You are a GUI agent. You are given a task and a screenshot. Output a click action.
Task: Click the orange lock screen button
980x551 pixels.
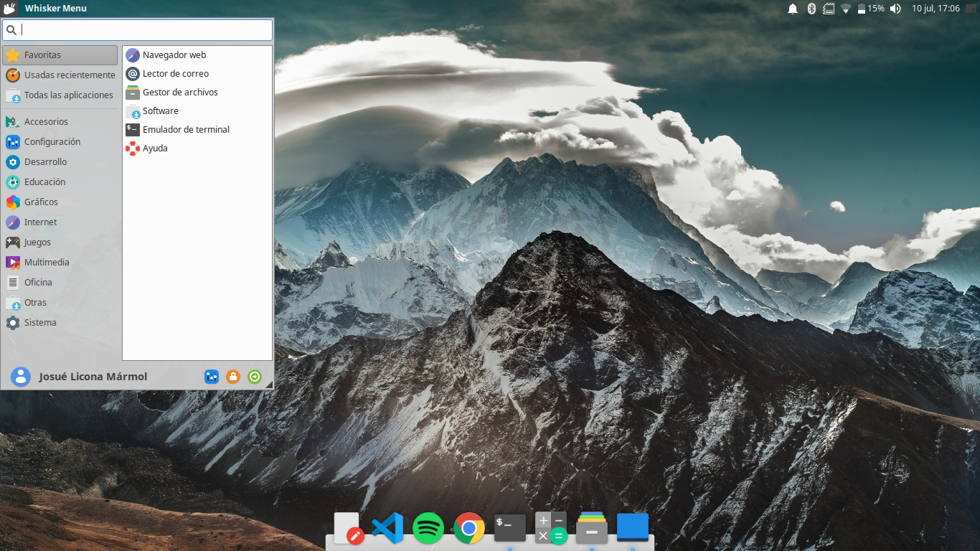(x=233, y=377)
